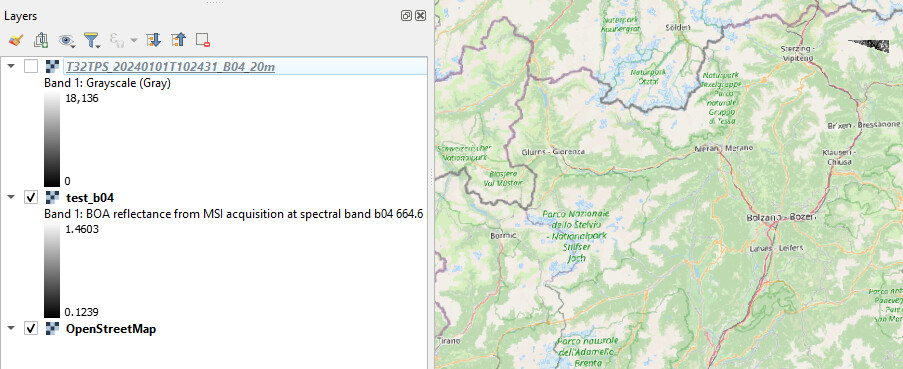
Task: Click the Collapse All layers icon
Action: point(179,40)
